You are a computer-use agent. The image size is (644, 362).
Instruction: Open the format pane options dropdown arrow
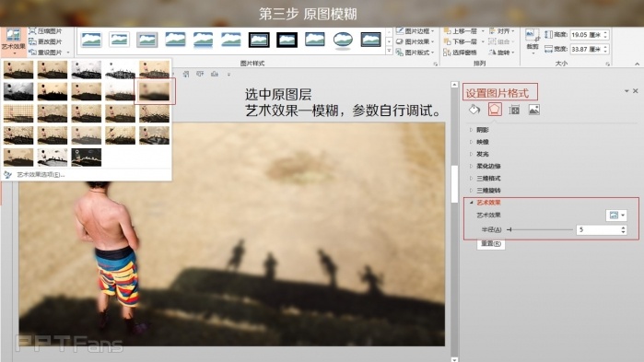(x=626, y=91)
